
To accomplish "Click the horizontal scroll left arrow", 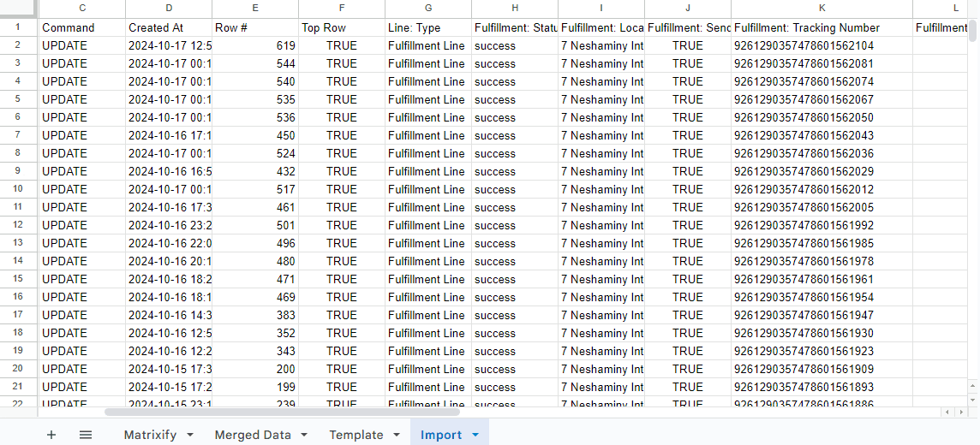I will click(x=947, y=412).
